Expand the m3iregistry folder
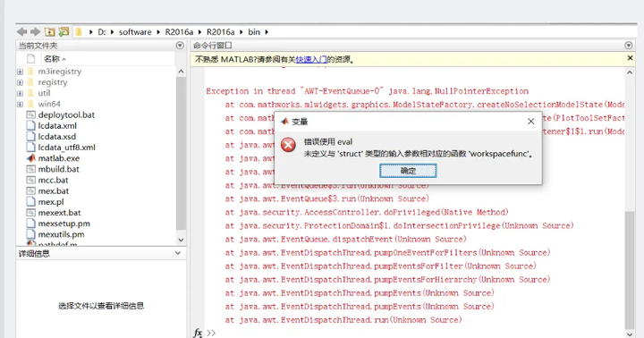Screen dimensions: 644x338 click(20, 72)
